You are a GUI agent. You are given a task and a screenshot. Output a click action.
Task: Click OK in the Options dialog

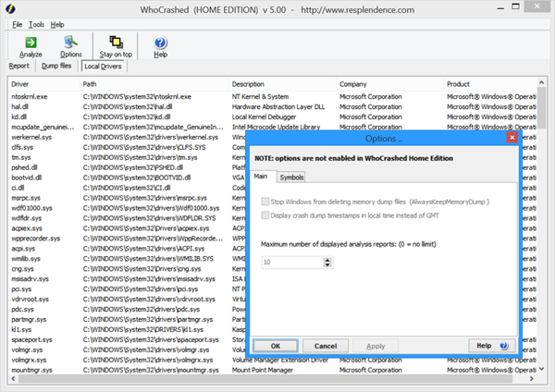(276, 346)
